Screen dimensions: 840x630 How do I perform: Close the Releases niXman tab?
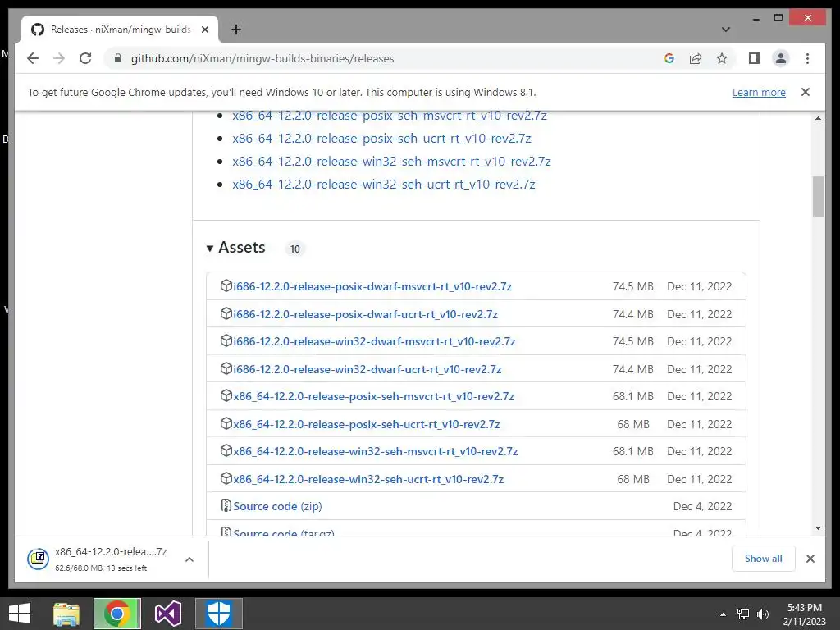tap(204, 30)
